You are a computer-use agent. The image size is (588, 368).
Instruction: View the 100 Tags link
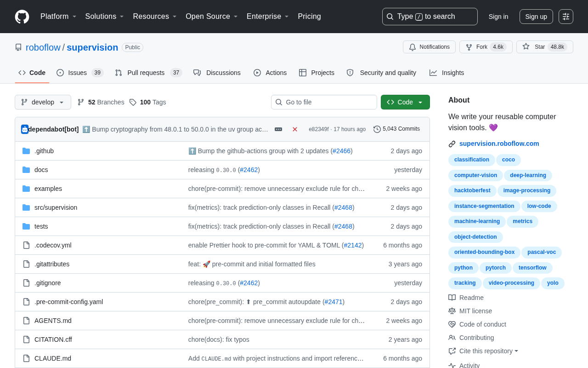pos(148,102)
